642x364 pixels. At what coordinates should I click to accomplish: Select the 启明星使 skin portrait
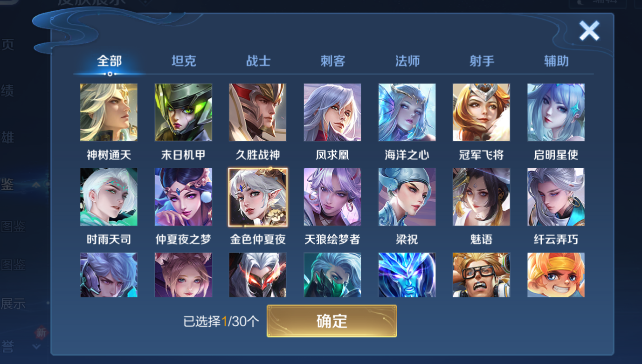pyautogui.click(x=556, y=112)
